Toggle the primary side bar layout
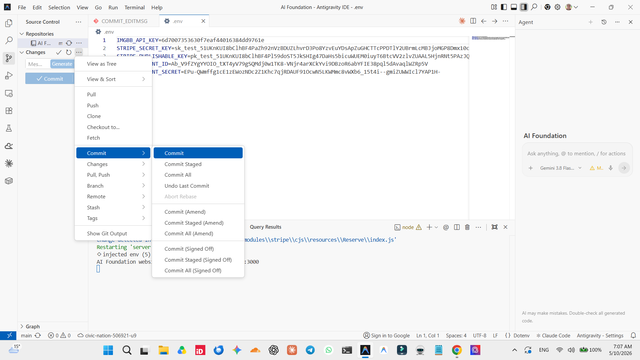This screenshot has width=640, height=360. [504, 7]
